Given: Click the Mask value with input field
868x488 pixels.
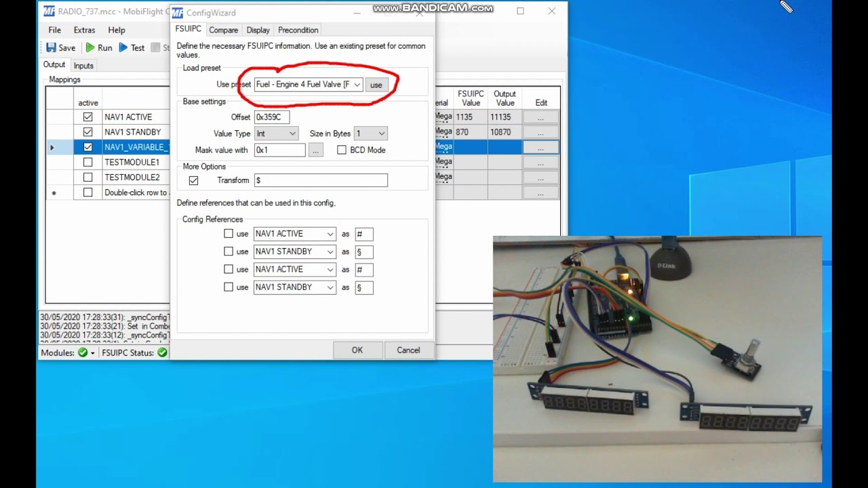Looking at the screenshot, I should [280, 150].
